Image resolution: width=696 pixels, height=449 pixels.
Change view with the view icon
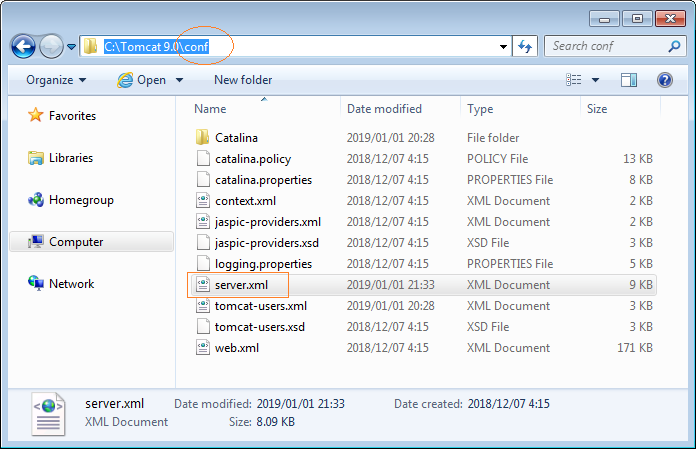click(573, 80)
